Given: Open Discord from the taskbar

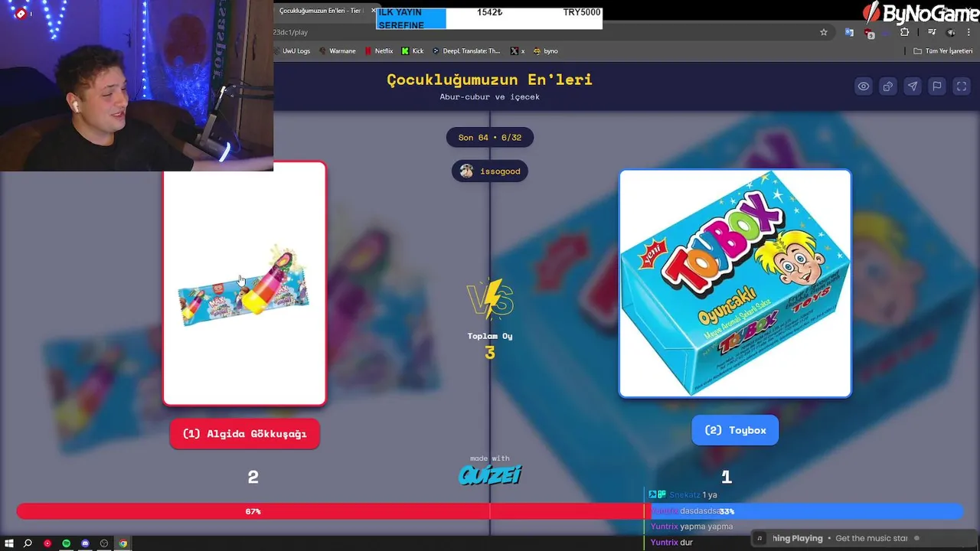Looking at the screenshot, I should click(85, 543).
